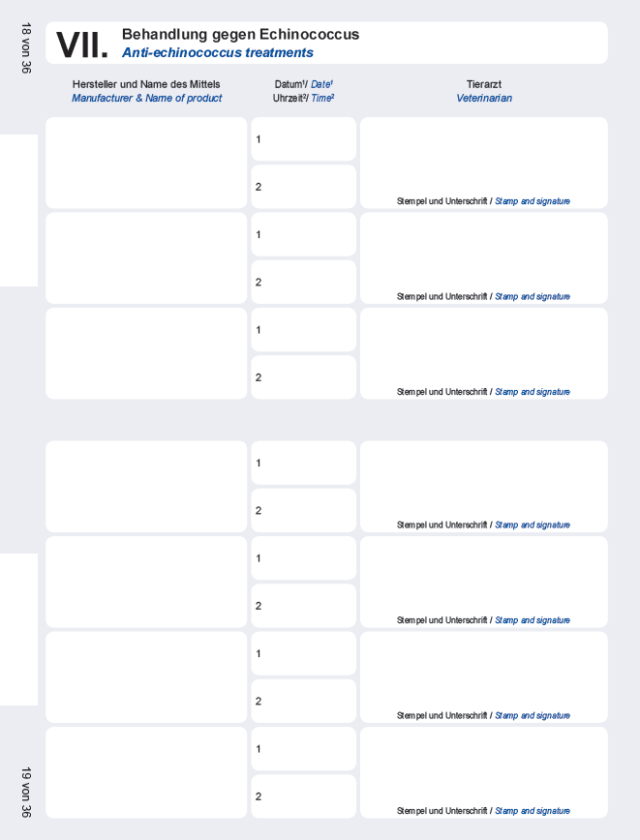Click the "19 von 36" page number label

pos(26,793)
